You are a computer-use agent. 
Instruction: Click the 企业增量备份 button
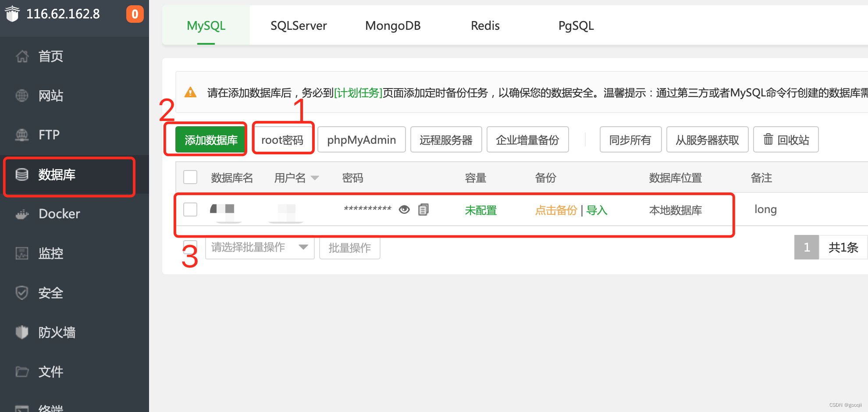[527, 140]
